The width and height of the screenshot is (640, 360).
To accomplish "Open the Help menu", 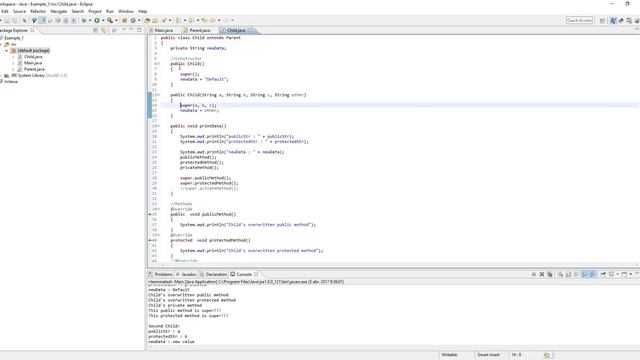I will (x=142, y=11).
